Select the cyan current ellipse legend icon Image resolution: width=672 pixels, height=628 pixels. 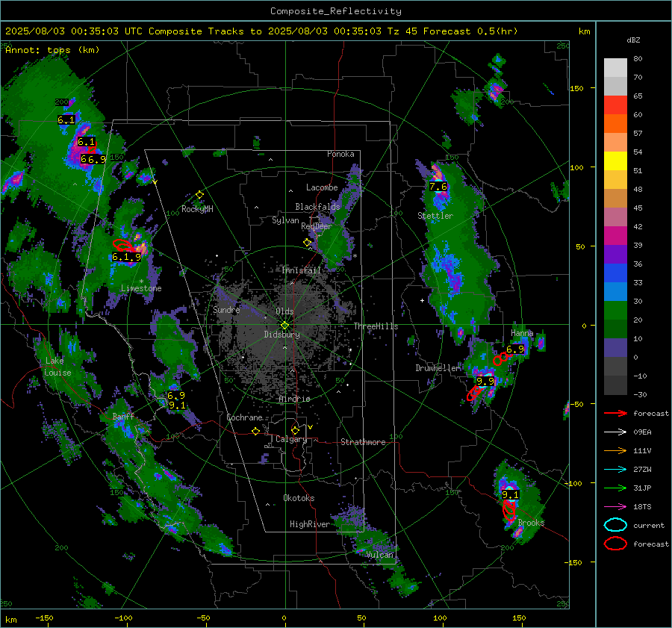pyautogui.click(x=615, y=525)
